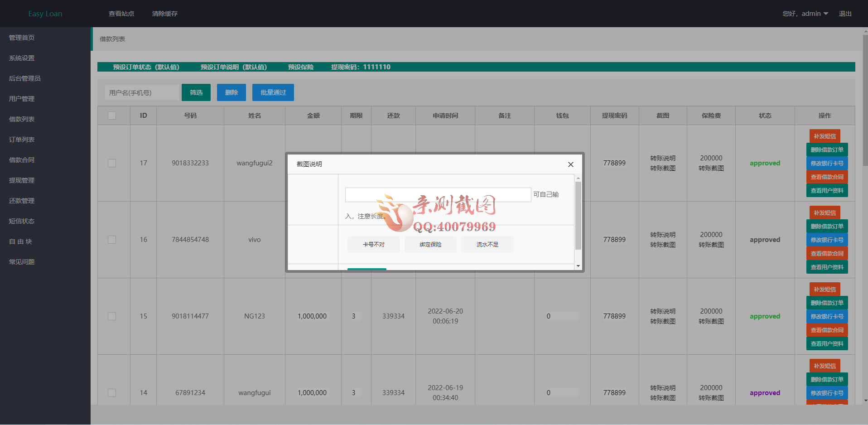Click 清除缓存 in top bar
The width and height of the screenshot is (868, 425).
(164, 14)
